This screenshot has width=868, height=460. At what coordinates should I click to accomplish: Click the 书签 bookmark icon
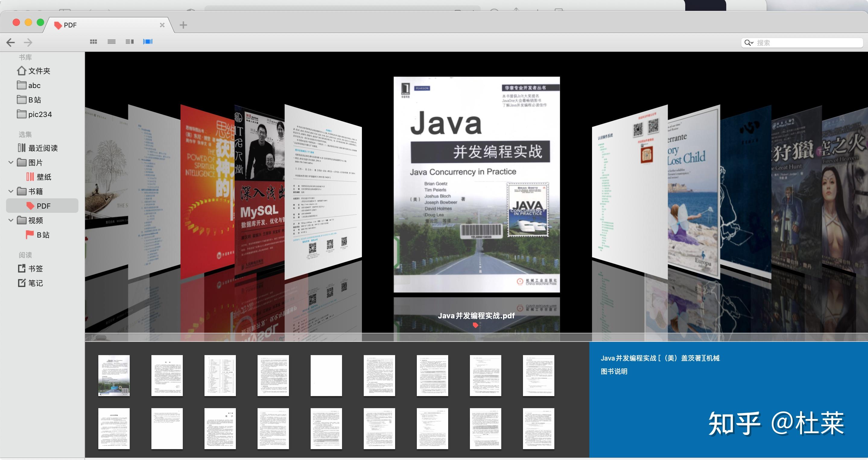click(x=22, y=268)
